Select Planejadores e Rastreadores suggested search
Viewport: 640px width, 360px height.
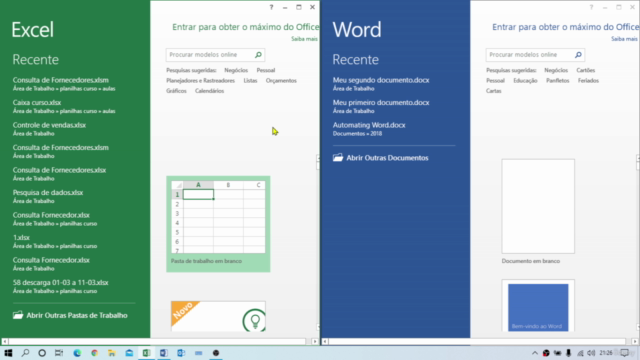200,80
